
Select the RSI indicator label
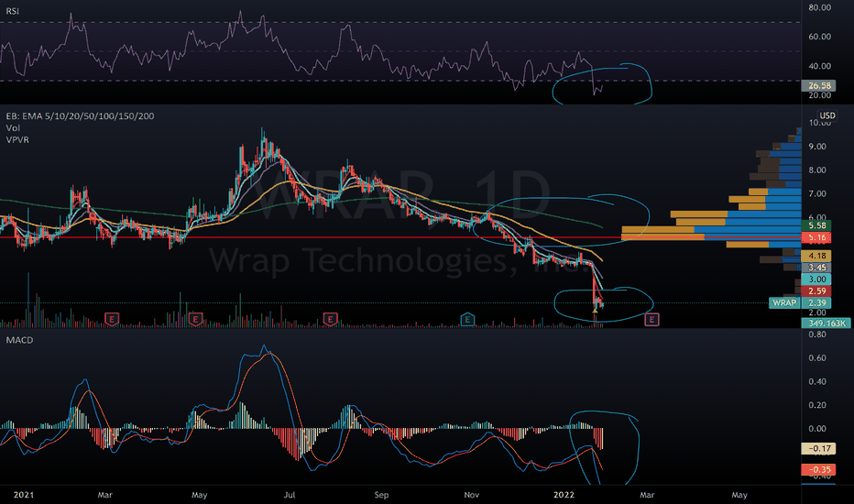click(x=12, y=11)
